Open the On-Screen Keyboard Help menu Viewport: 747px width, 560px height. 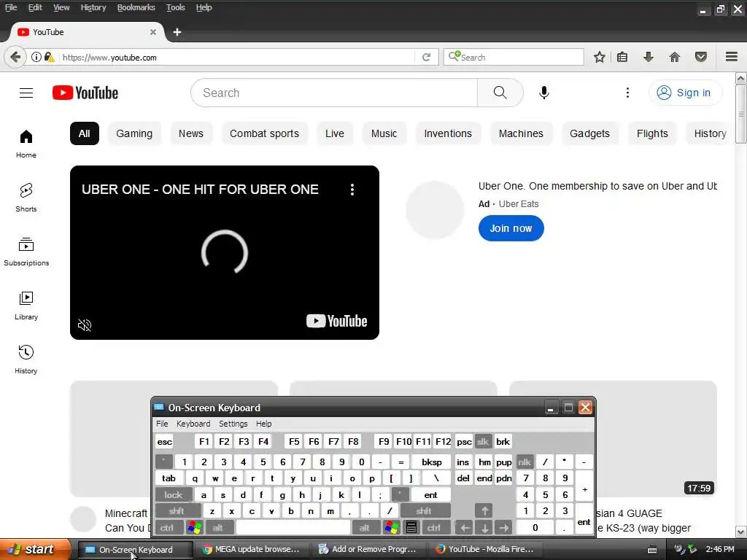pyautogui.click(x=263, y=424)
